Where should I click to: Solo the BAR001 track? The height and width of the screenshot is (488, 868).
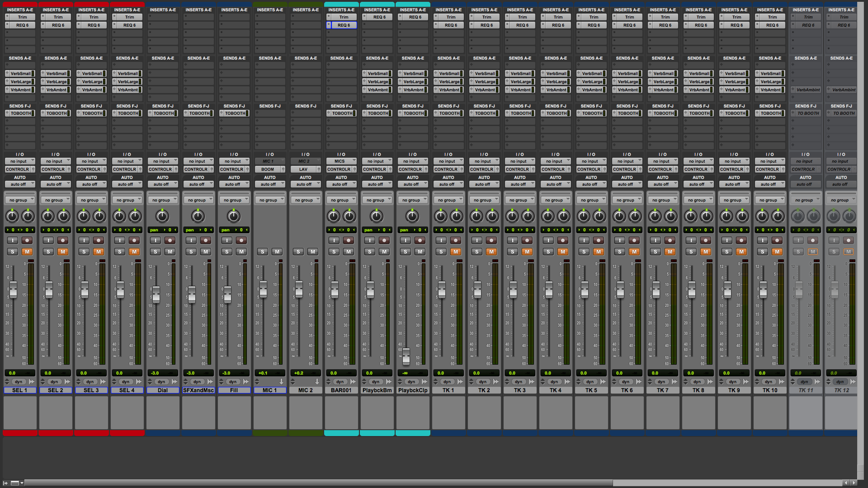click(x=334, y=252)
